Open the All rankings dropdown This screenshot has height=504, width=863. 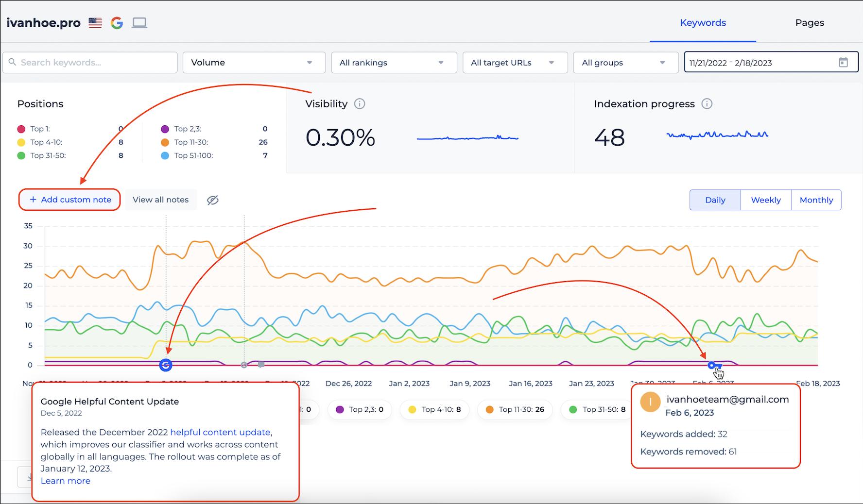(x=394, y=63)
